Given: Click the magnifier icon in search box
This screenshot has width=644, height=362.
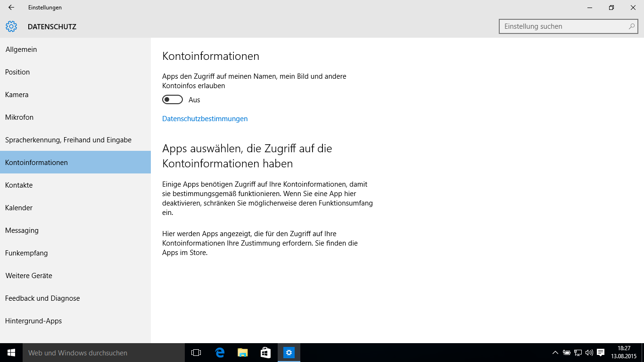Looking at the screenshot, I should coord(632,26).
